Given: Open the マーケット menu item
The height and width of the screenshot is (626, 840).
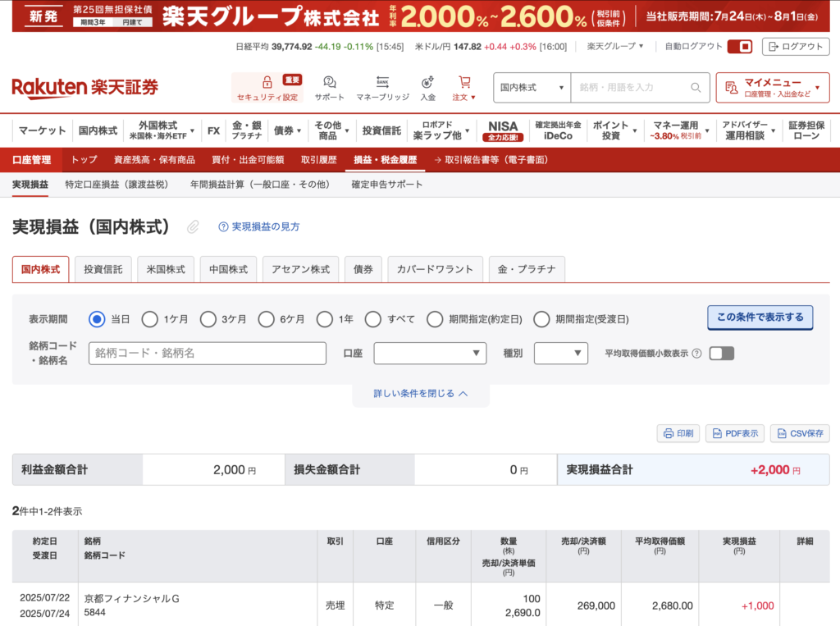Looking at the screenshot, I should (42, 130).
